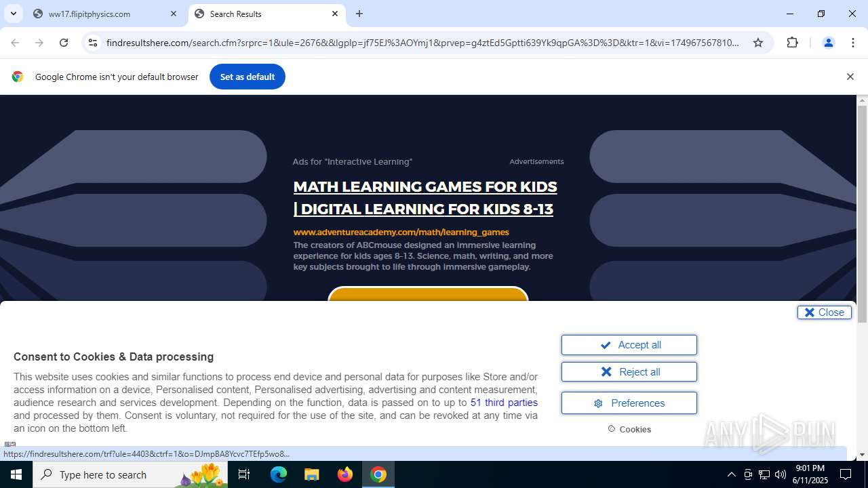Dismiss the default browser notification bar
Image resolution: width=868 pixels, height=488 pixels.
coord(850,77)
